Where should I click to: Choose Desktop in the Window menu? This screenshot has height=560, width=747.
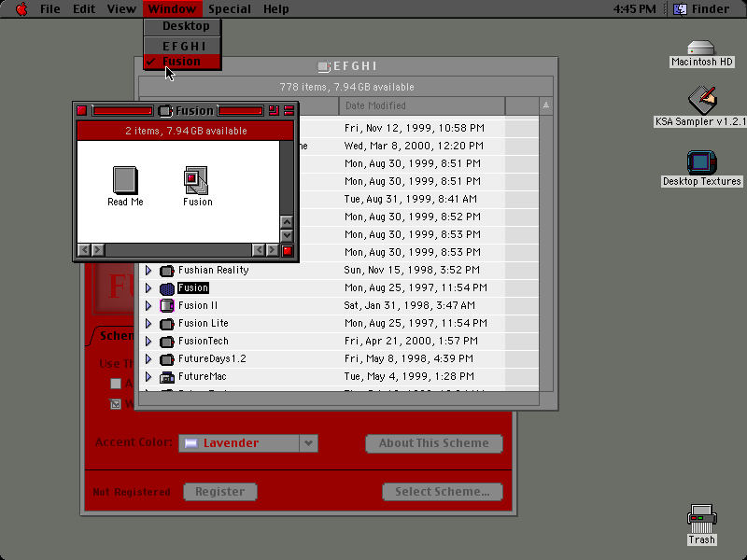point(182,26)
